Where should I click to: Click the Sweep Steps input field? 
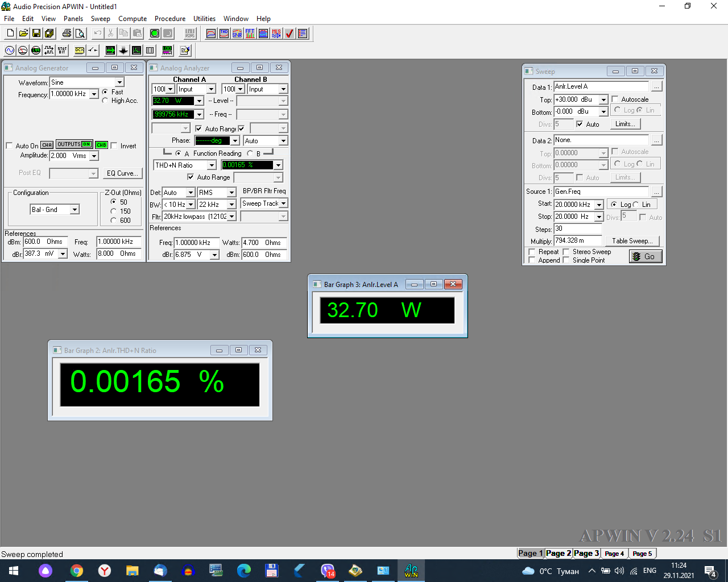coord(578,229)
